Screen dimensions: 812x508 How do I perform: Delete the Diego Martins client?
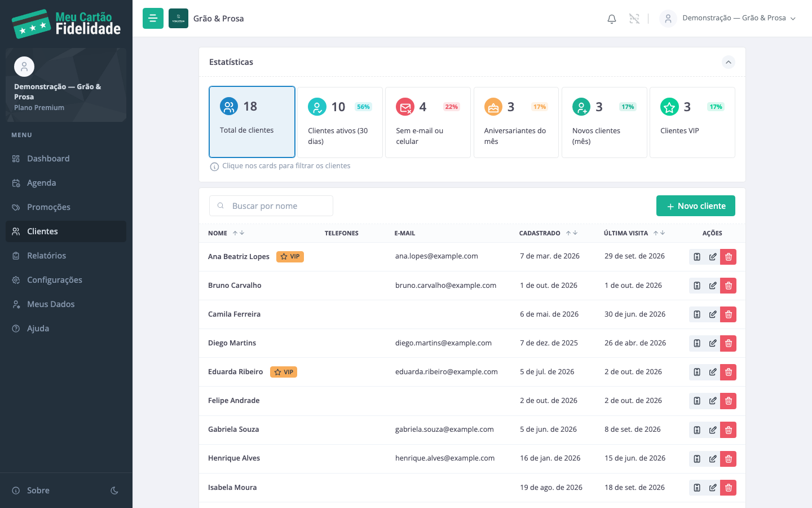click(729, 343)
